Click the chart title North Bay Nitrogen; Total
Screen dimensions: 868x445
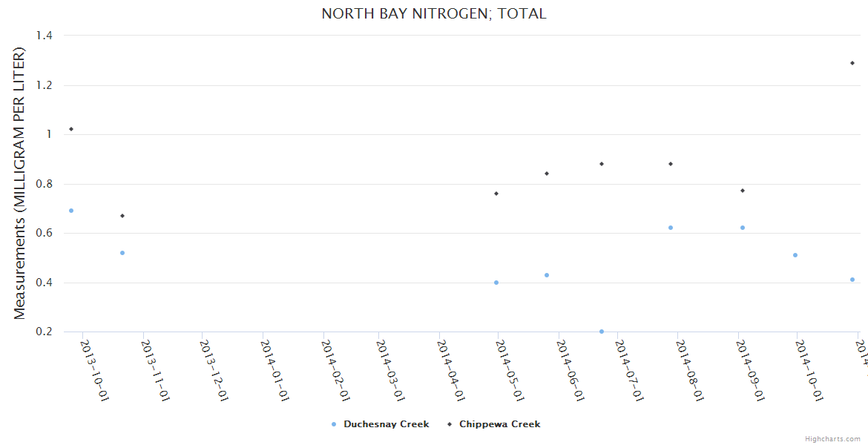tap(433, 14)
